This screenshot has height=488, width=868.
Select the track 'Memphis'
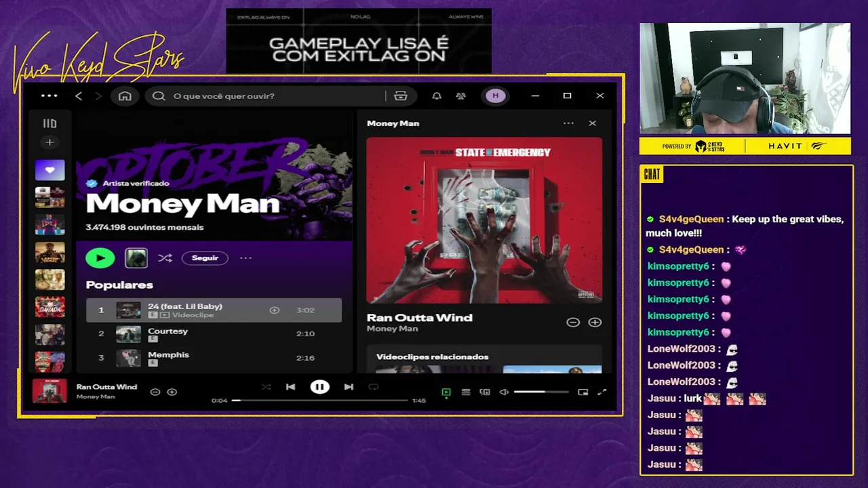click(214, 358)
